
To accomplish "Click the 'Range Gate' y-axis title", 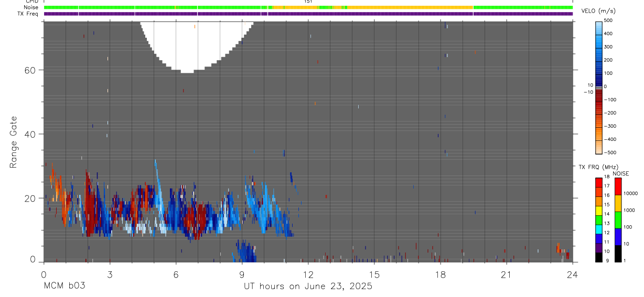I will 14,142.
